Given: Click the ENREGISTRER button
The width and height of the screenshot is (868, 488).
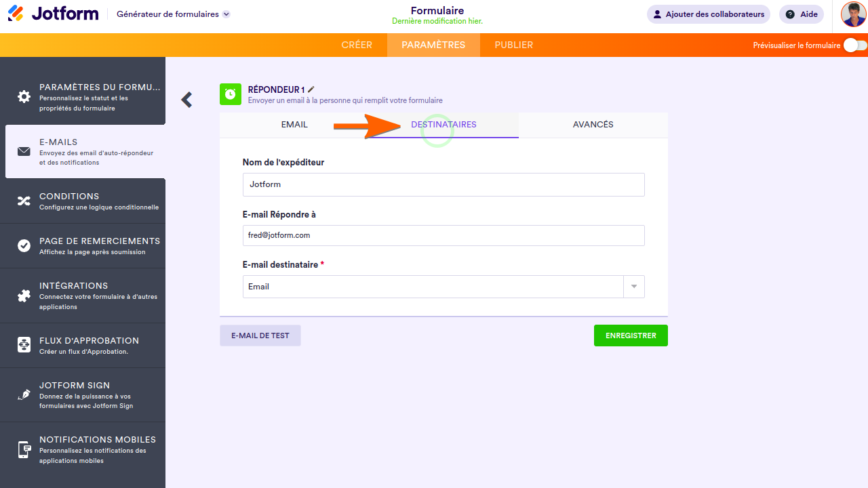Looking at the screenshot, I should tap(631, 335).
